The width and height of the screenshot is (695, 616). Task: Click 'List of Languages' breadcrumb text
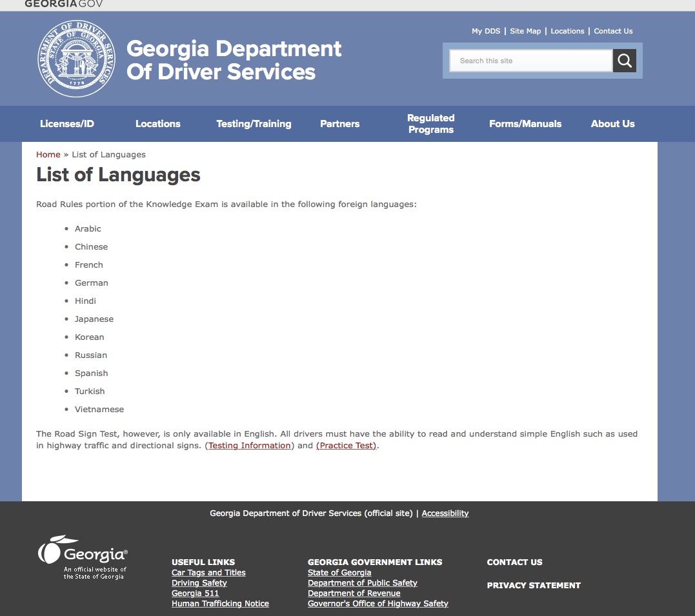[x=108, y=154]
